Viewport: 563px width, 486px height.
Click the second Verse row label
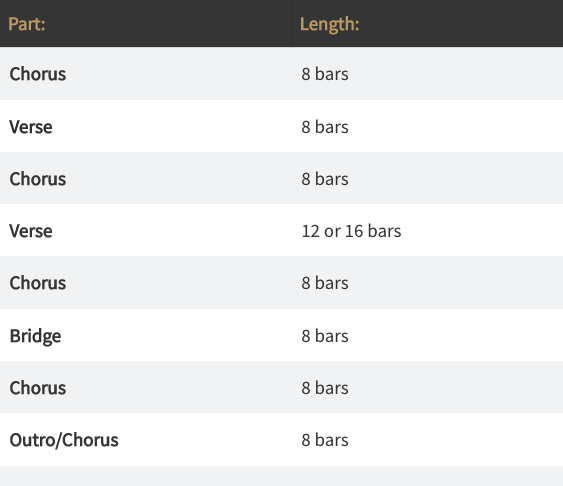[31, 231]
